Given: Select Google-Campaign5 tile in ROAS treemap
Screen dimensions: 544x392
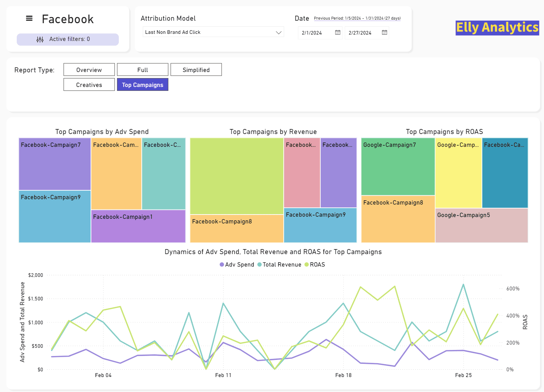Looking at the screenshot, I should coord(481,225).
